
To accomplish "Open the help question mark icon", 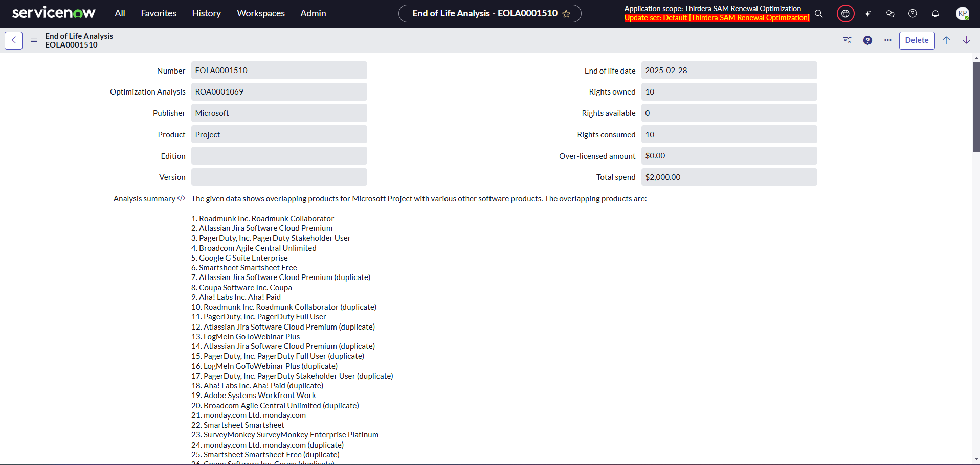I will tap(912, 14).
